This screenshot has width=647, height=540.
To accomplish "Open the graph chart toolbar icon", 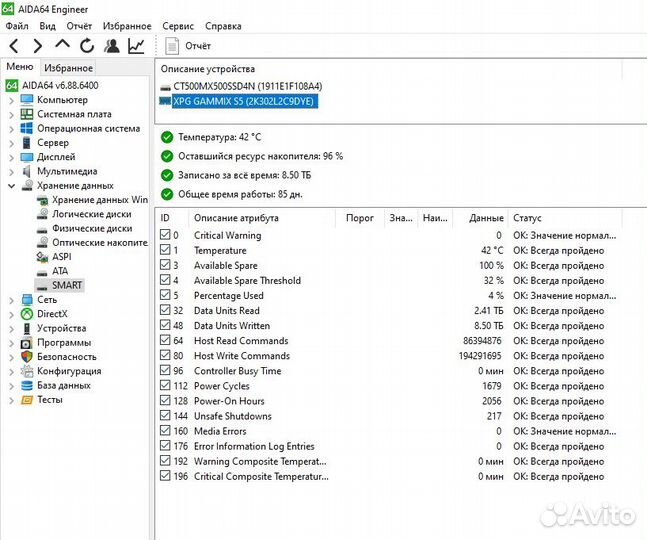I will [136, 46].
